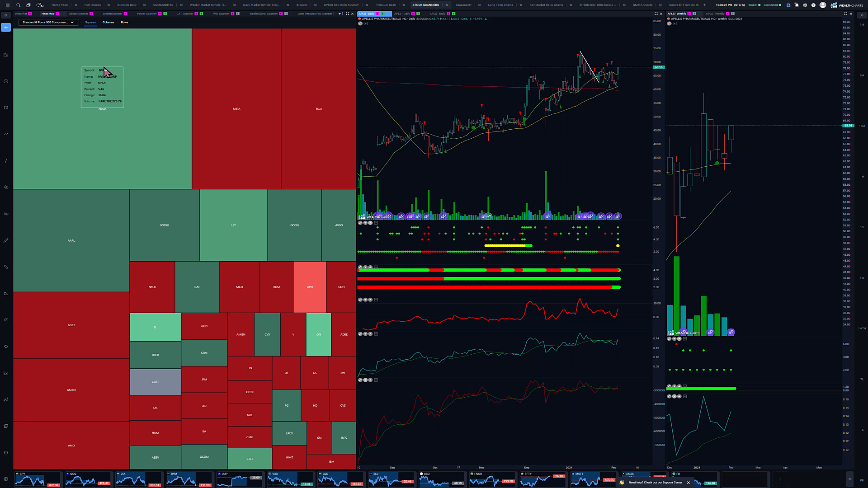
Task: Toggle the S link badge on Watchlist tab
Action: [30, 14]
